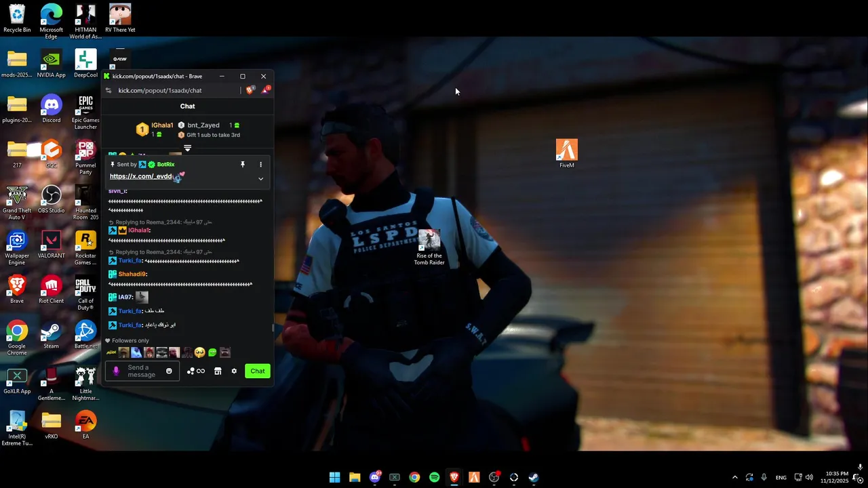Screen dimensions: 868x488
Task: Open the Riot Client icon
Action: (x=51, y=289)
